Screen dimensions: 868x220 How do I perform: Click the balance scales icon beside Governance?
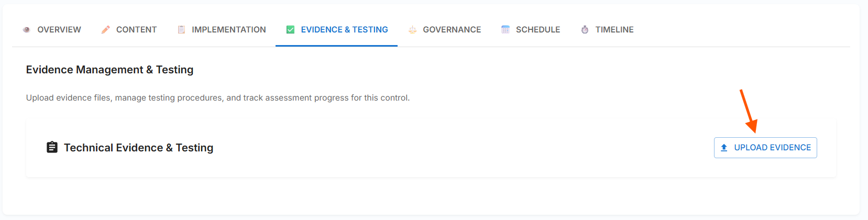(x=412, y=30)
